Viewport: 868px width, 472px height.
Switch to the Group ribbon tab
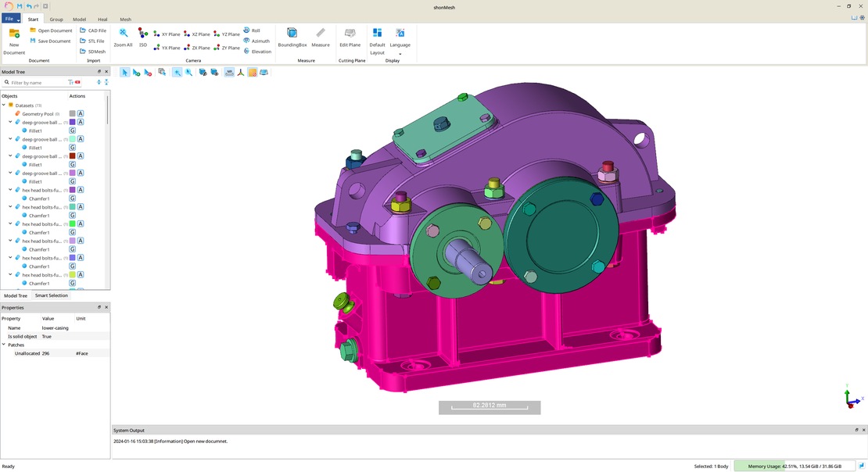pyautogui.click(x=56, y=19)
